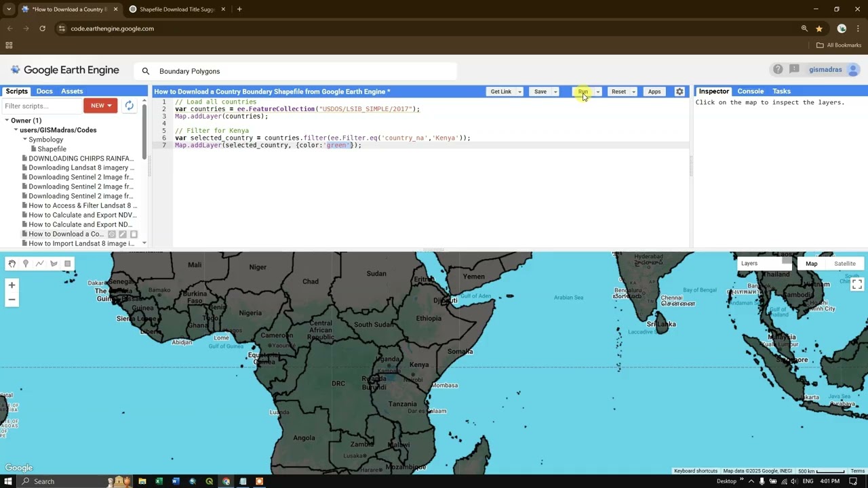Open How to Access & Filter Landsat 8 script

tap(83, 206)
